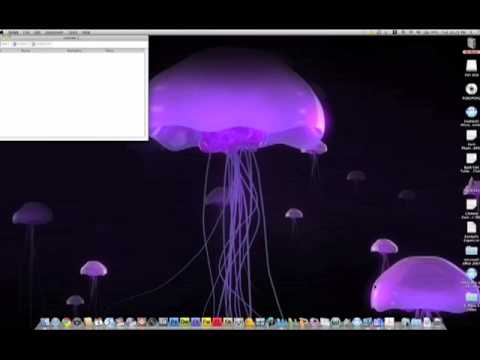Viewport: 480px width, 360px height.
Task: Launch the red Flash icon in dock
Action: tap(217, 322)
